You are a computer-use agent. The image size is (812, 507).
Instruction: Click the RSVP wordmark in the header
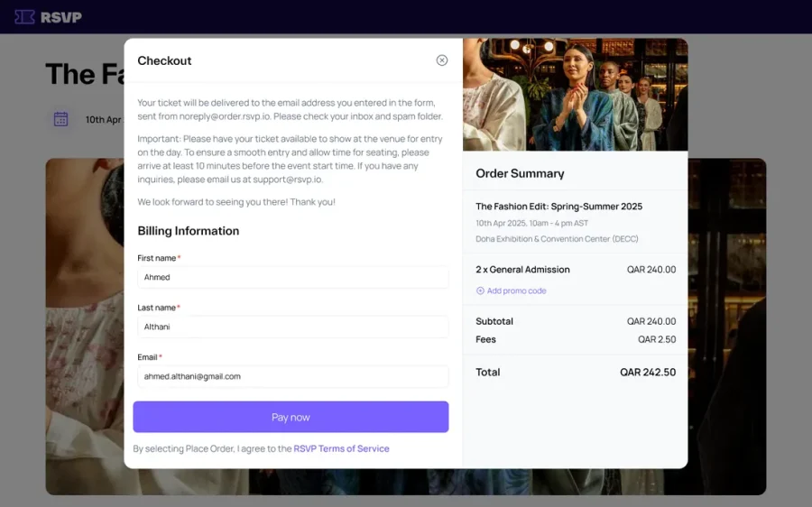[x=61, y=18]
